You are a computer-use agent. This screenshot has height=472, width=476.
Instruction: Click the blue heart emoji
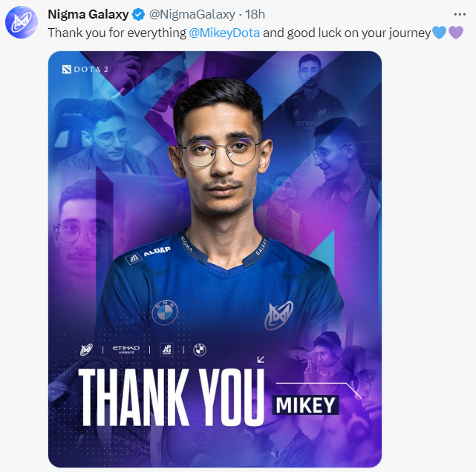(439, 33)
